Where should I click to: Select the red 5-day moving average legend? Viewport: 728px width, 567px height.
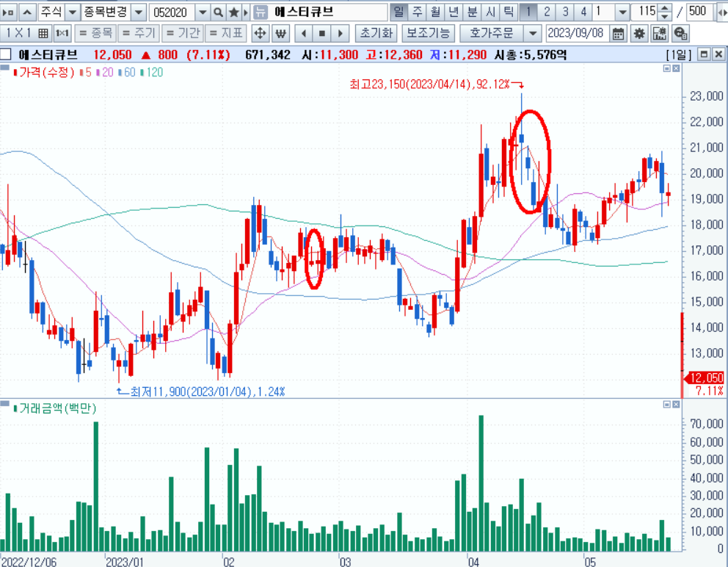[85, 72]
